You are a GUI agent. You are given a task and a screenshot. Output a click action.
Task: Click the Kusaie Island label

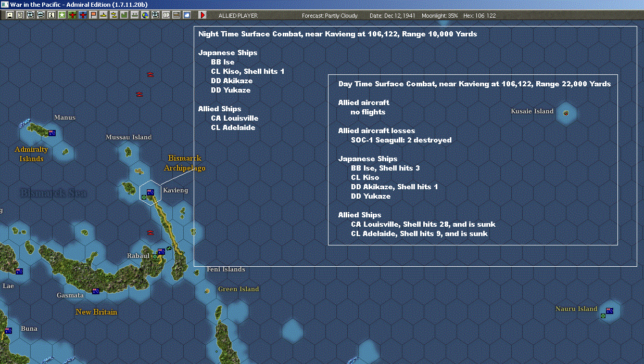[532, 111]
